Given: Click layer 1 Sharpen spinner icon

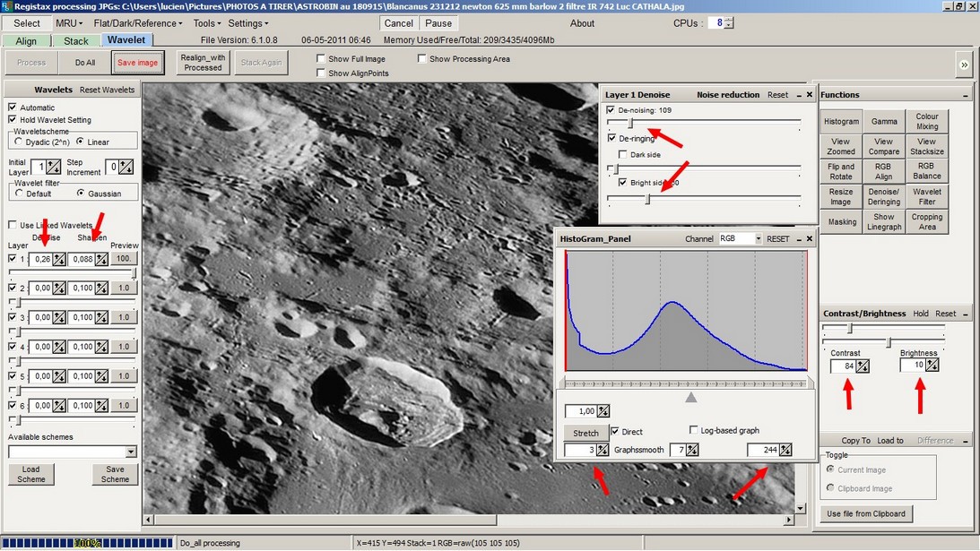Looking at the screenshot, I should tap(101, 259).
